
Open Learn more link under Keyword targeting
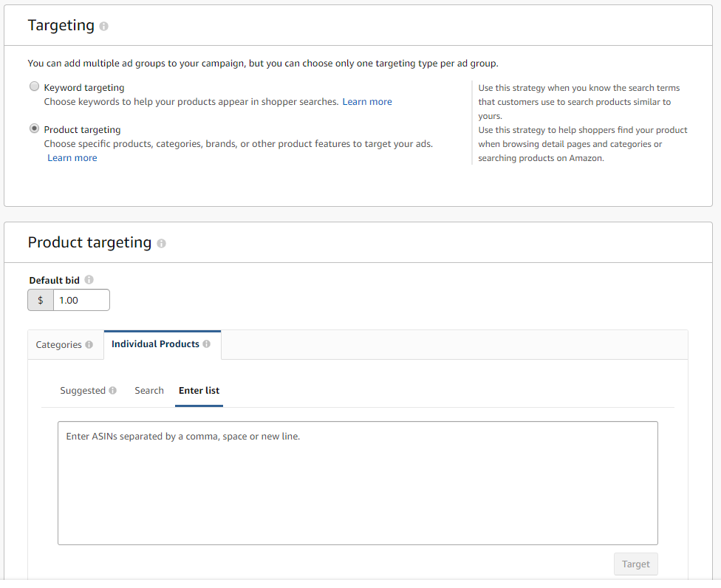tap(367, 102)
